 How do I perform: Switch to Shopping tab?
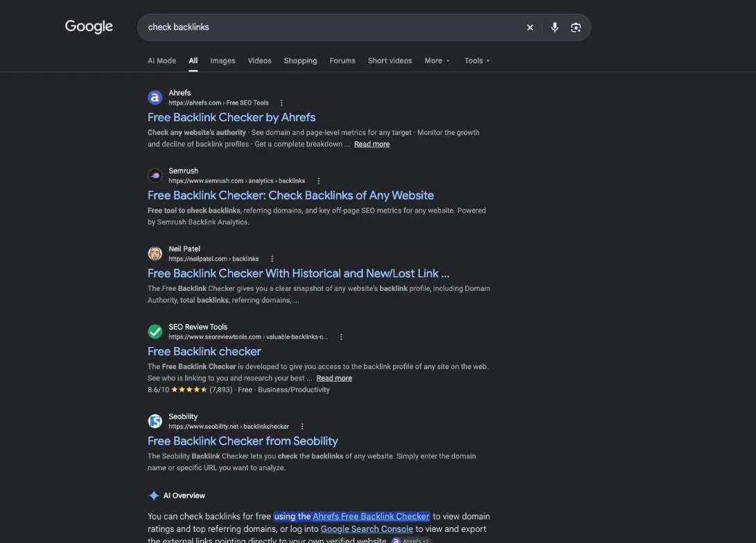click(300, 61)
